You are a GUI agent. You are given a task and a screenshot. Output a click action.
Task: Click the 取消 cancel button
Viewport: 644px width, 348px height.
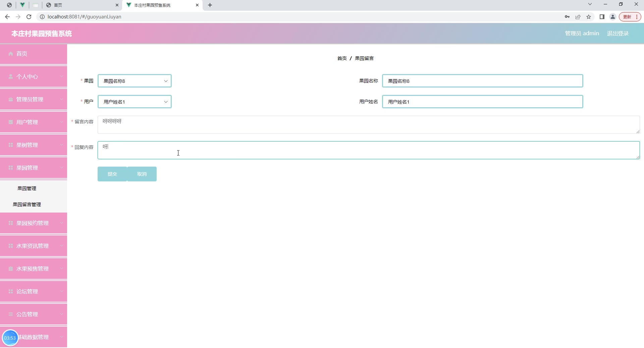pyautogui.click(x=142, y=174)
